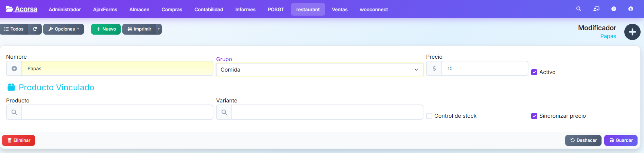The width and height of the screenshot is (644, 153).
Task: Click the refresh icon next to Todos
Action: point(35,29)
